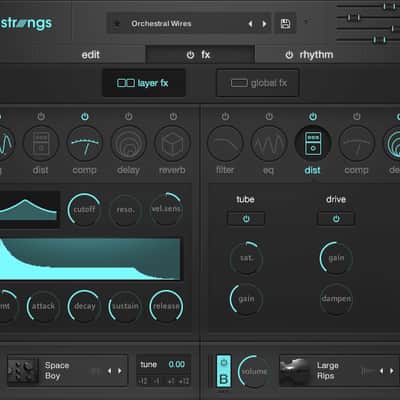Select the comp effect icon in right layer
This screenshot has height=400, width=400.
point(357,144)
